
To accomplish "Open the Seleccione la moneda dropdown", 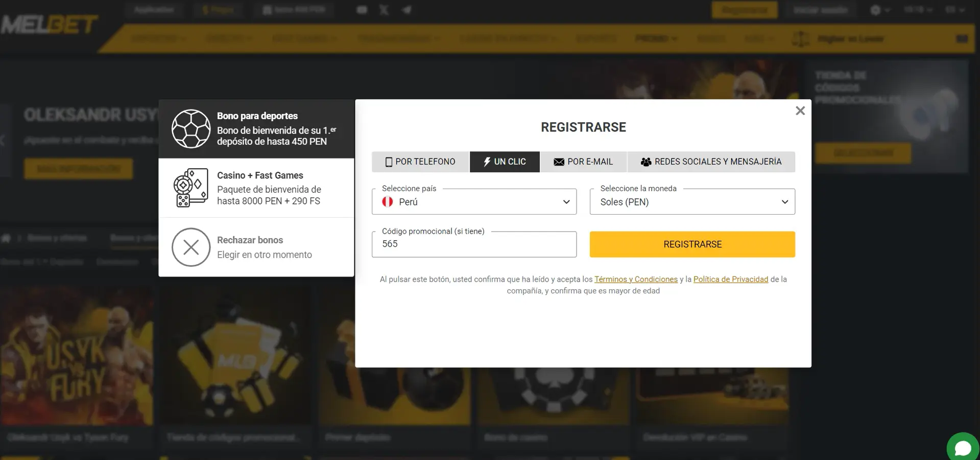I will [x=692, y=201].
